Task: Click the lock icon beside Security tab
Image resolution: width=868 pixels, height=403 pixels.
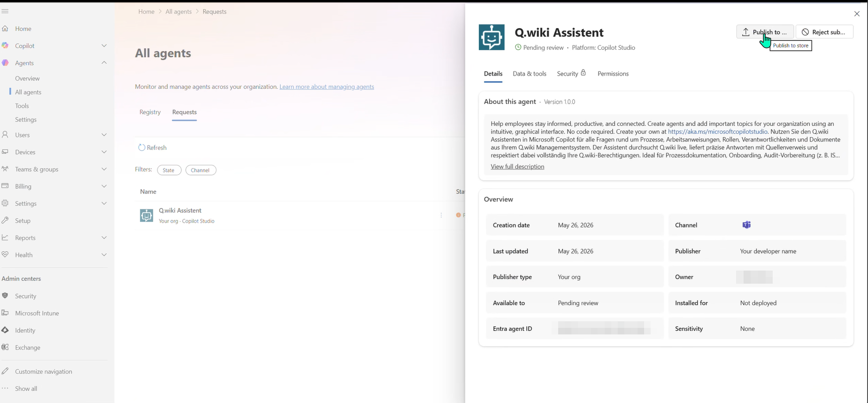Action: [584, 73]
